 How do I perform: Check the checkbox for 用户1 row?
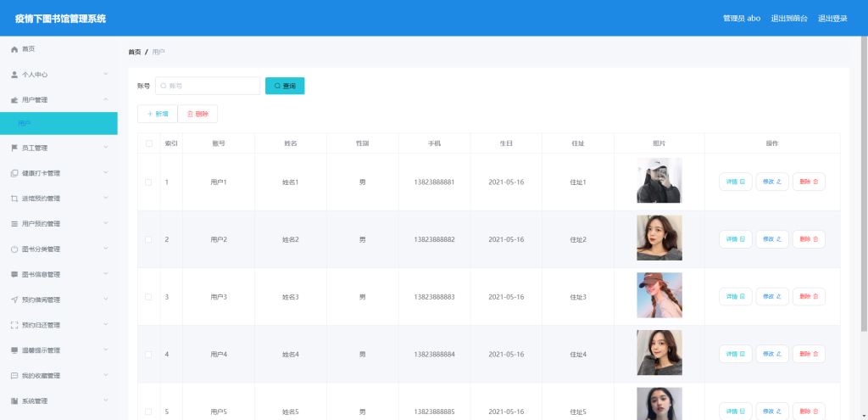click(x=148, y=182)
